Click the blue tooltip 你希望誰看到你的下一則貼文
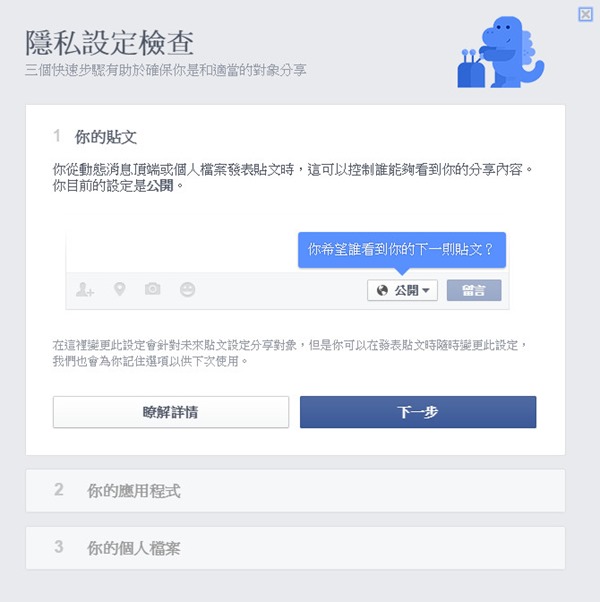Screen dimensions: 600x602 [402, 250]
